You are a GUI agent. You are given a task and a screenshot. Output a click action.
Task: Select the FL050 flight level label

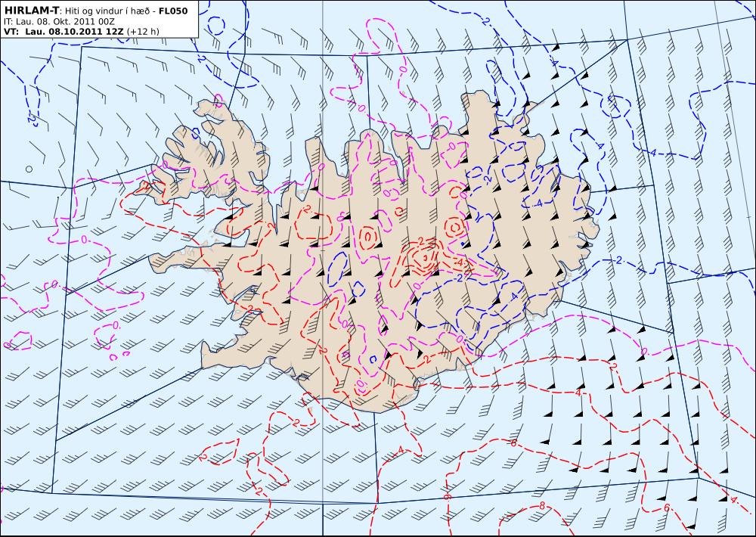173,11
